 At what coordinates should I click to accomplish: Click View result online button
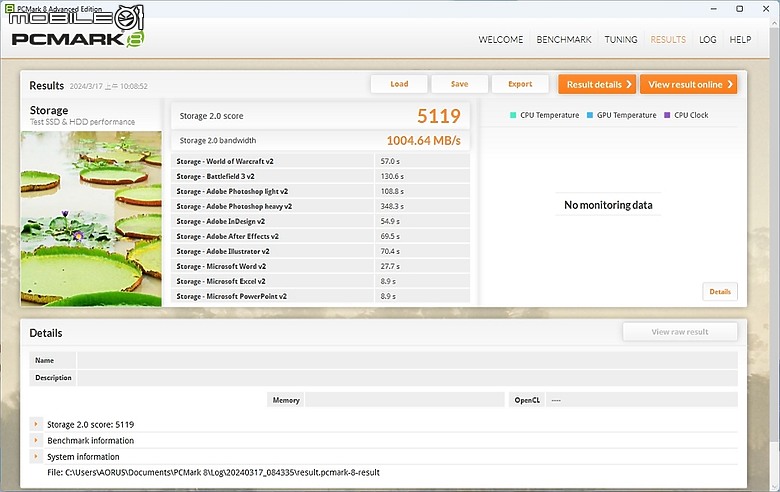tap(688, 85)
